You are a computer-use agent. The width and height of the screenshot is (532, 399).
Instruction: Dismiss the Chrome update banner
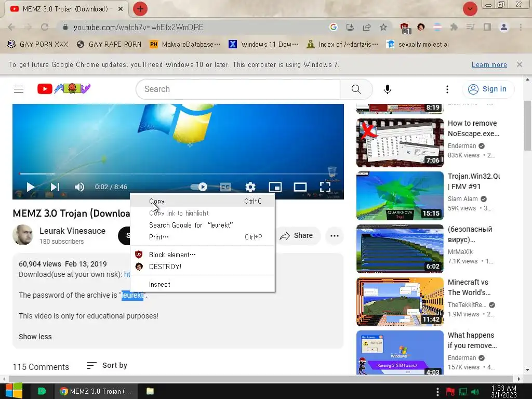pyautogui.click(x=520, y=64)
